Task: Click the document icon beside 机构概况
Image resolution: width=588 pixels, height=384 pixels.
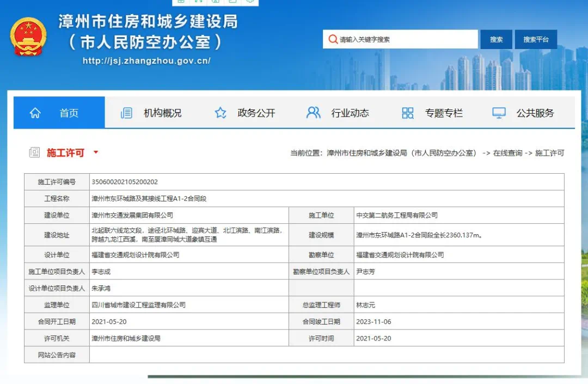Action: pos(126,113)
